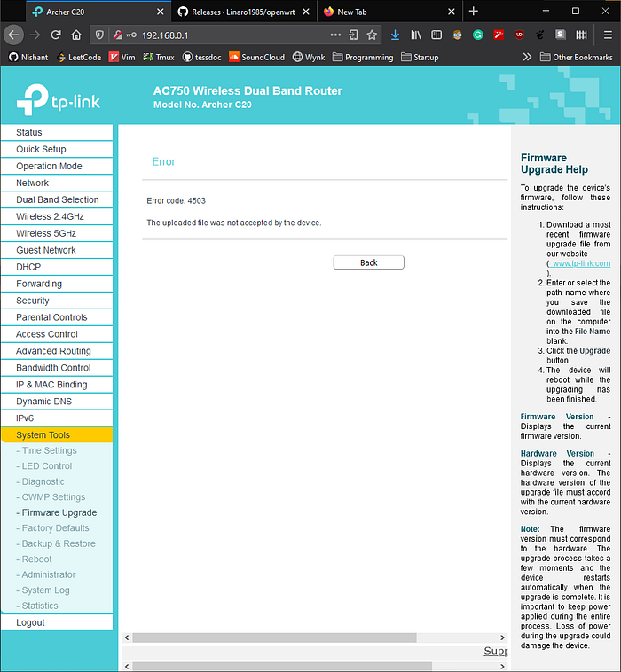The height and width of the screenshot is (672, 621).
Task: Open Wireless 5GHz settings
Action: (57, 233)
